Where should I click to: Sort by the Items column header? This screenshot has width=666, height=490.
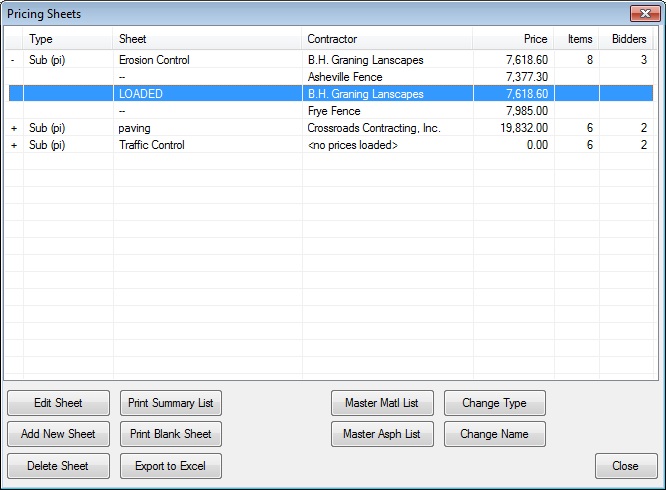pos(576,39)
